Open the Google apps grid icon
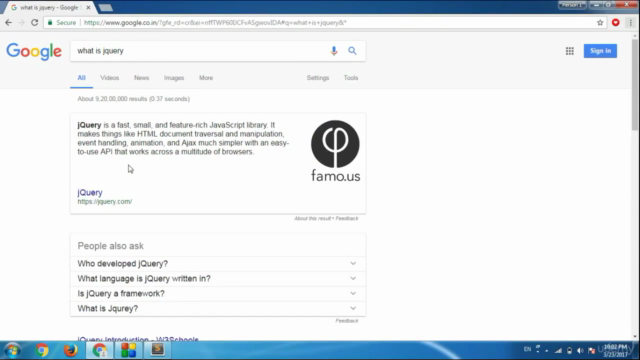Screen dimensions: 640x360 tap(569, 51)
